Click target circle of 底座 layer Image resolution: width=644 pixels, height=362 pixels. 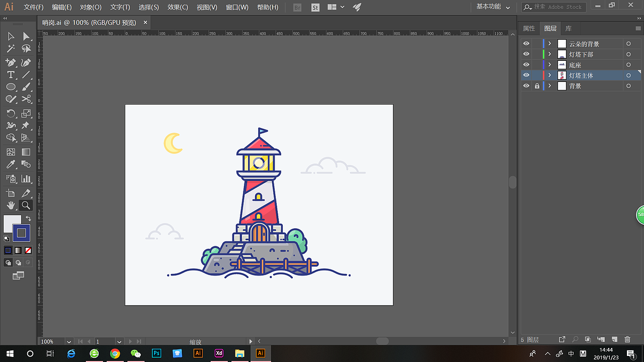pos(628,65)
